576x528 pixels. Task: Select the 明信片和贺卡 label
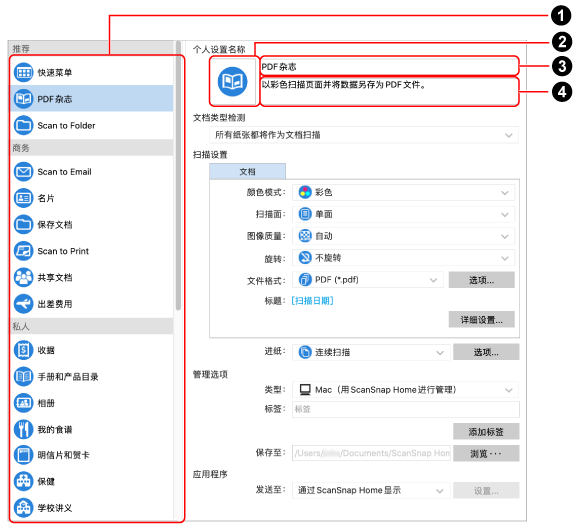64,455
